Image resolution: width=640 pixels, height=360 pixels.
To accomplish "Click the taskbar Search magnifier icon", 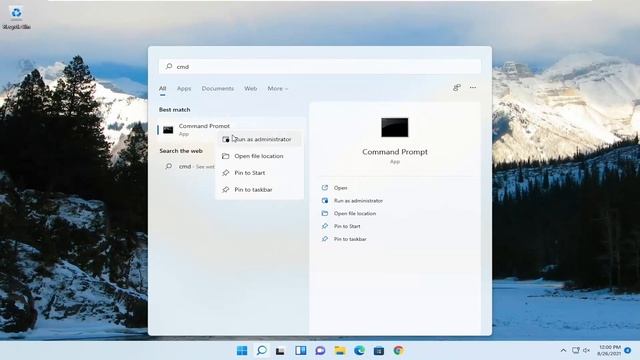I will pyautogui.click(x=262, y=350).
